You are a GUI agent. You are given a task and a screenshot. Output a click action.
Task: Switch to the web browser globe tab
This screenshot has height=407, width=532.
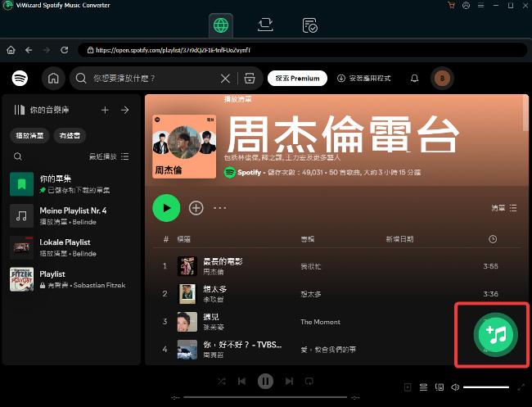221,25
